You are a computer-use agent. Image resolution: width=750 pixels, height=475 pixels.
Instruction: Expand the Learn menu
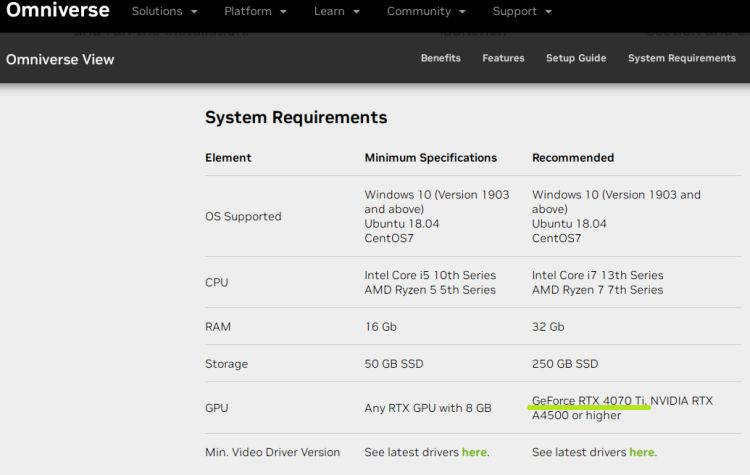point(336,12)
